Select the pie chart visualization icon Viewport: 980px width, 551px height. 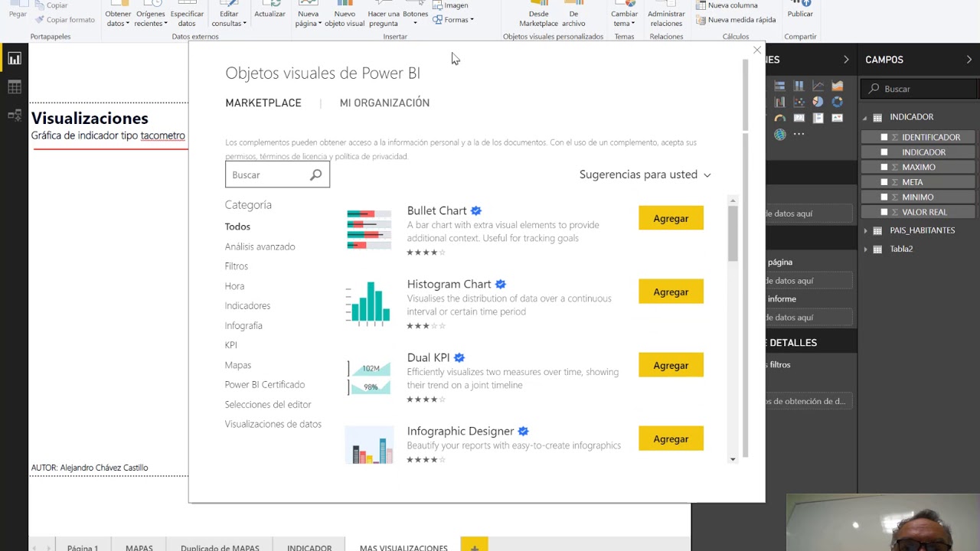click(x=818, y=101)
